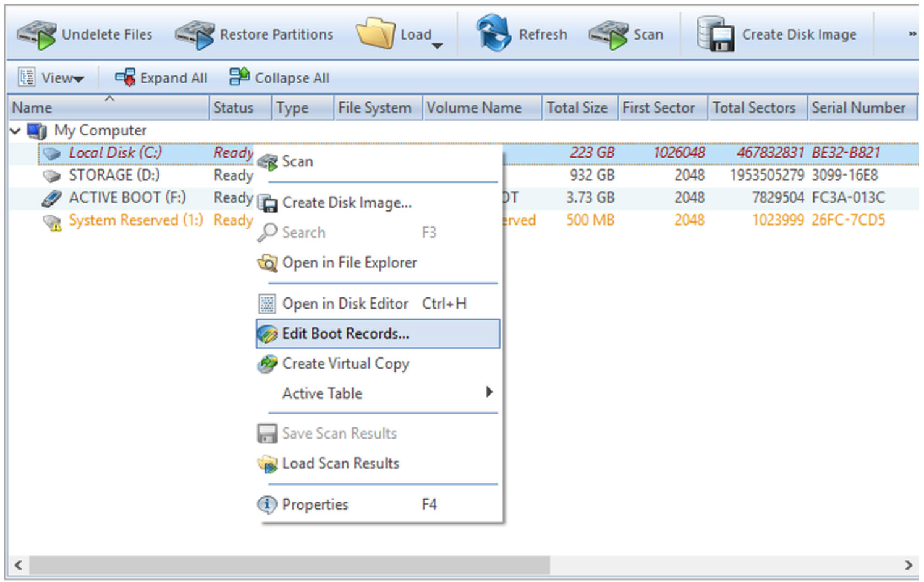The height and width of the screenshot is (582, 924).
Task: Click the Collapse All button
Action: click(279, 77)
